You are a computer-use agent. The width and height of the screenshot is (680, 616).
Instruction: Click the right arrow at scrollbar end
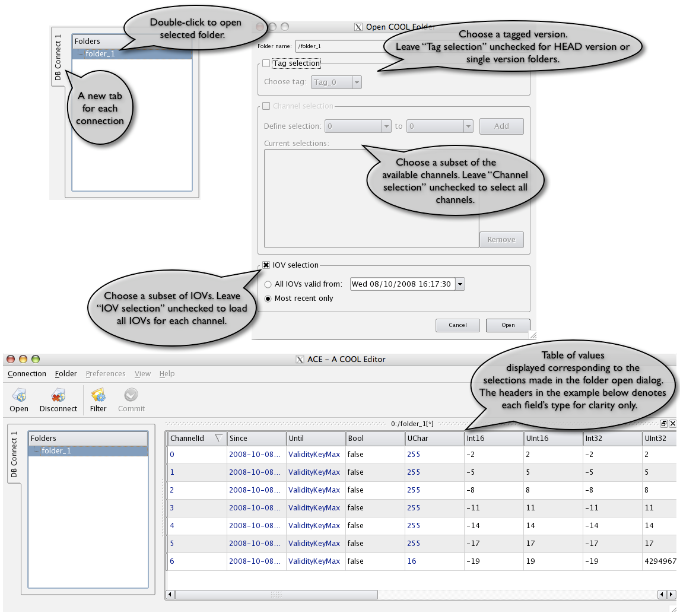[671, 594]
